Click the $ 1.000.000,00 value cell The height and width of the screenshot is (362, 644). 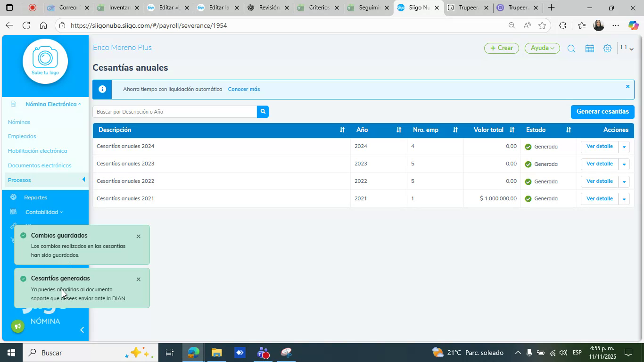pyautogui.click(x=498, y=198)
